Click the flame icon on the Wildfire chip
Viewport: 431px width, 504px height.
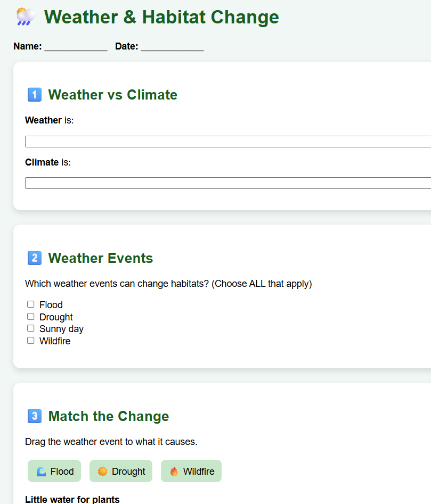click(x=174, y=472)
